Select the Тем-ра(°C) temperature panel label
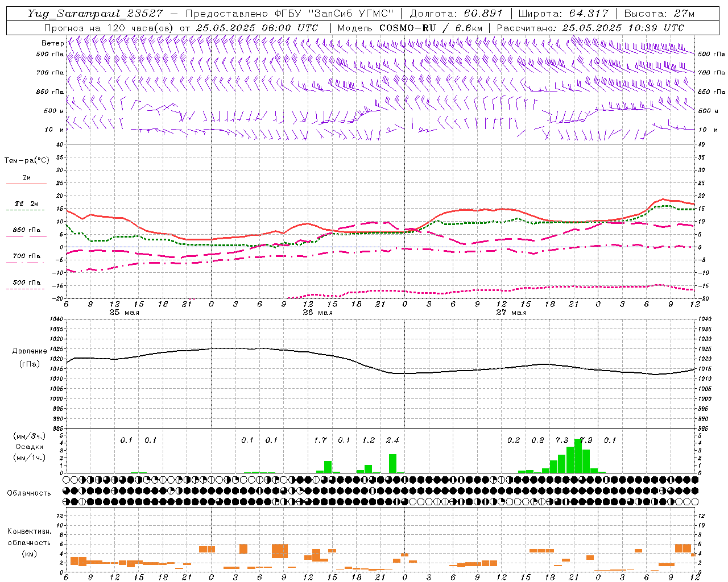 27,160
